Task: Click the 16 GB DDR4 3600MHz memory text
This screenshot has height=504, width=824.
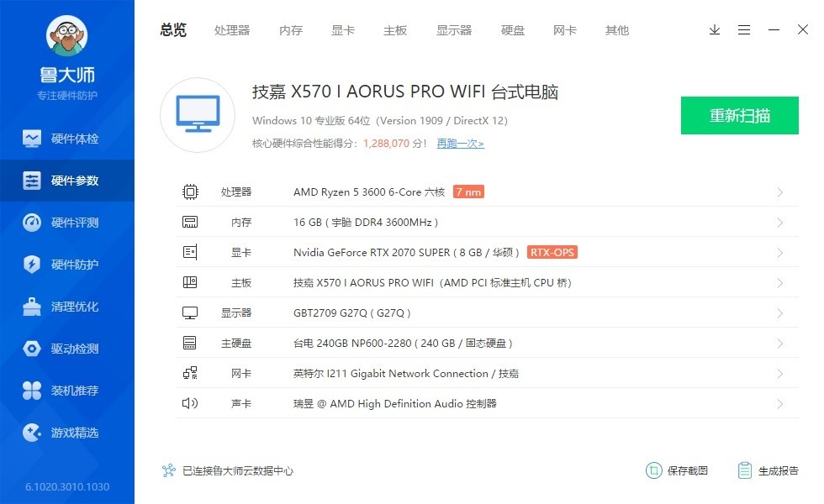Action: point(366,223)
